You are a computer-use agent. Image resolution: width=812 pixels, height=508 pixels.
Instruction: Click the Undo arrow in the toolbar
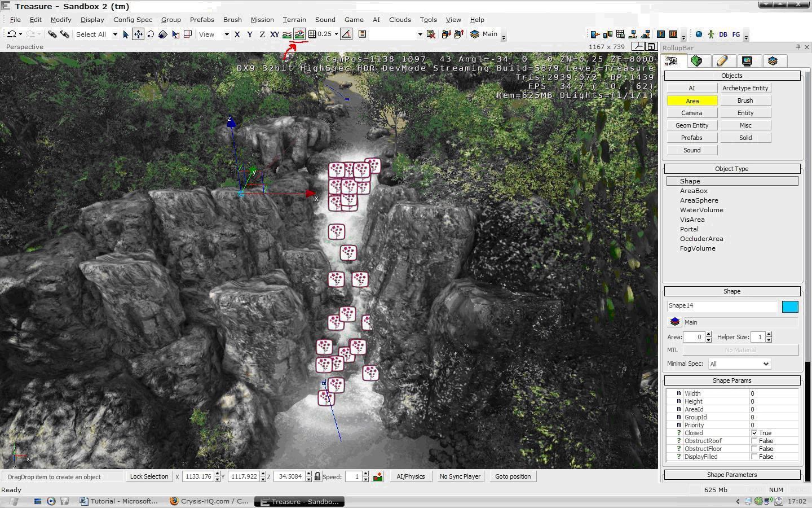pyautogui.click(x=11, y=34)
